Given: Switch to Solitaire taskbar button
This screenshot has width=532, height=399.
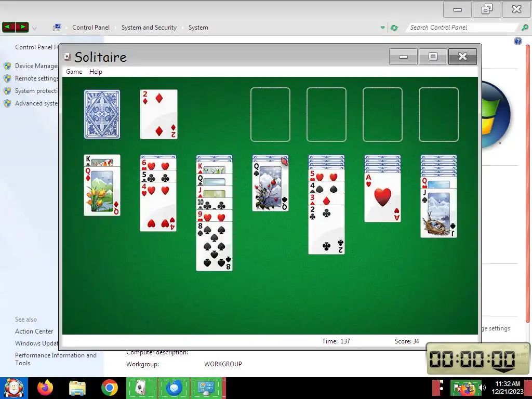Looking at the screenshot, I should click(141, 388).
